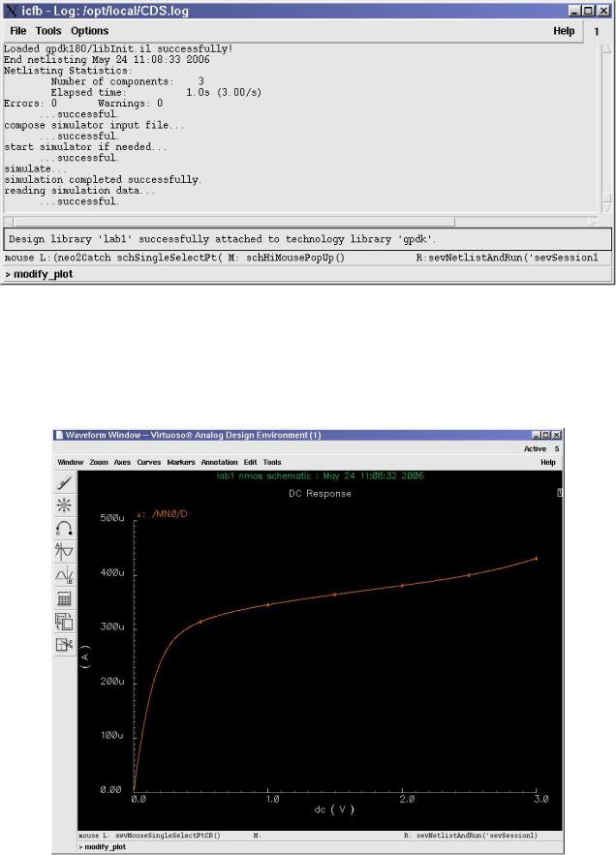Open the Curves menu in Waveform Window

click(x=149, y=462)
